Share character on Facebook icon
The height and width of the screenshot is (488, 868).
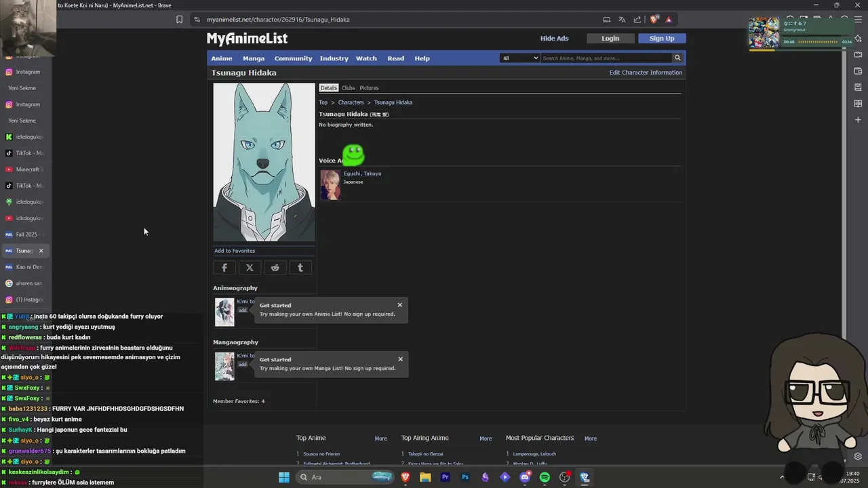(x=224, y=268)
